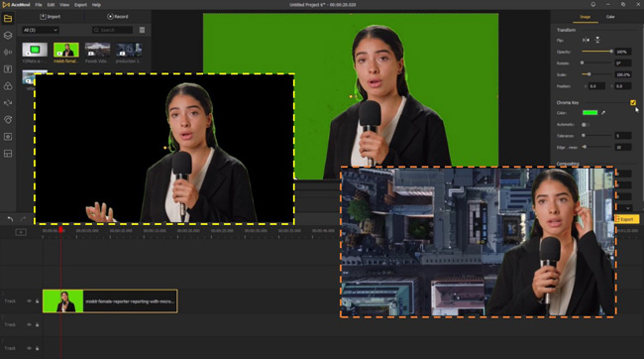Select the female reporter green screen thumbnail
Viewport: 644px width, 359px height.
(66, 50)
